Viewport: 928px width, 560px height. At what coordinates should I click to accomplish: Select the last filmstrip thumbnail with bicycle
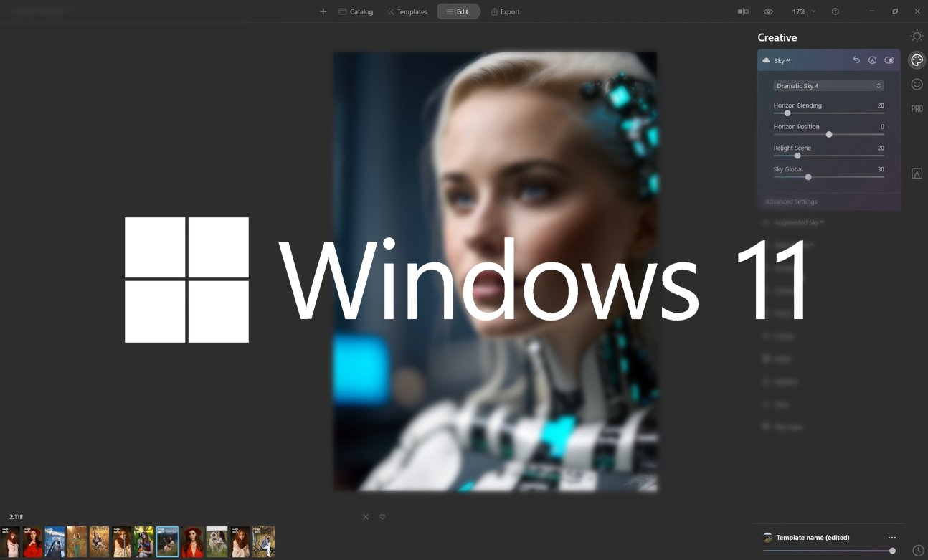click(264, 542)
